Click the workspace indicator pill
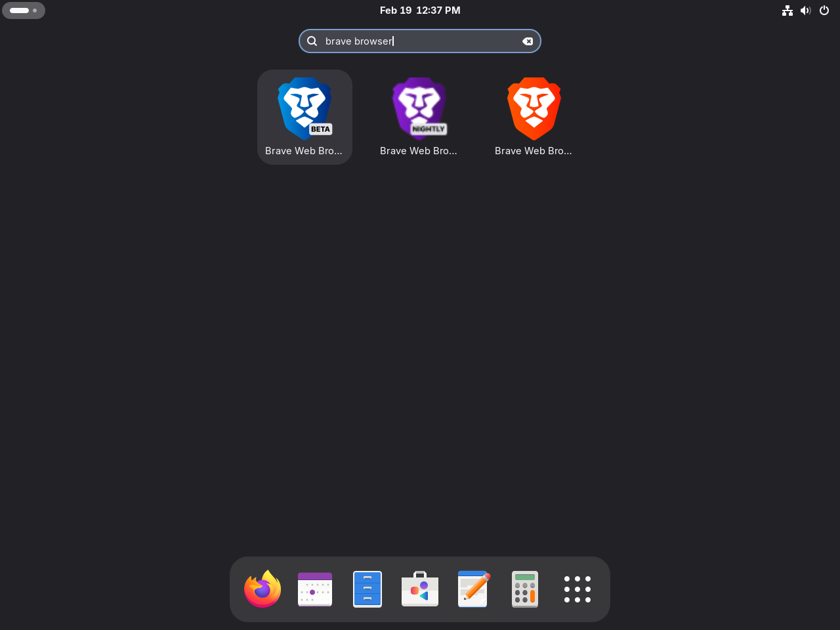The width and height of the screenshot is (840, 630). tap(23, 10)
